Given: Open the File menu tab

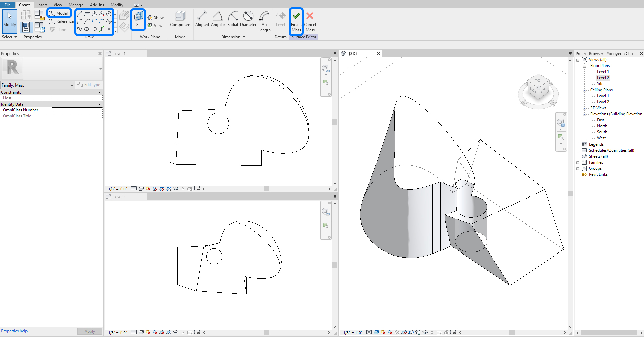Looking at the screenshot, I should click(x=8, y=5).
